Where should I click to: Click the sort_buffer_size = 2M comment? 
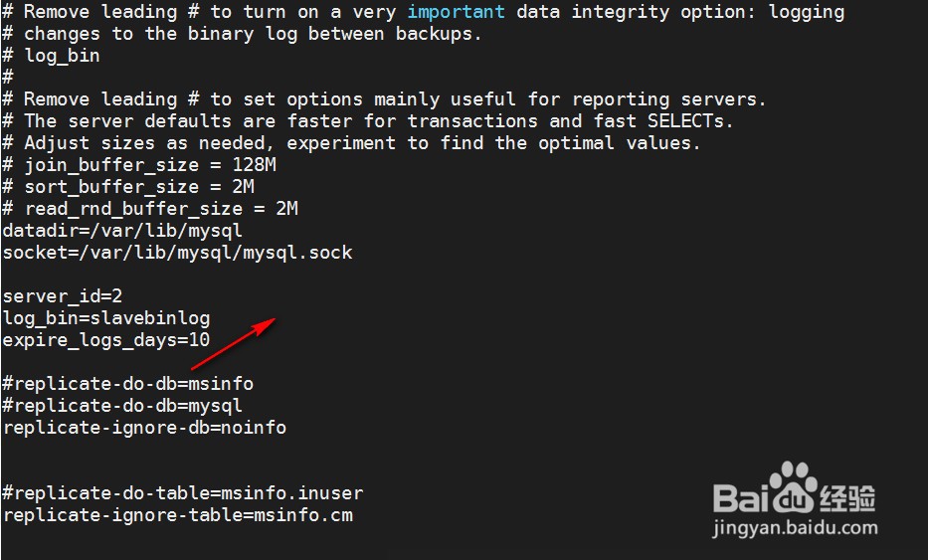point(139,186)
